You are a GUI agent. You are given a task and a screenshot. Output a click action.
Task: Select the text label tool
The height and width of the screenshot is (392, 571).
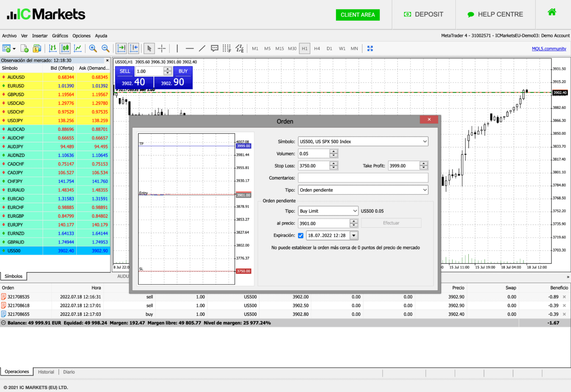click(x=215, y=48)
